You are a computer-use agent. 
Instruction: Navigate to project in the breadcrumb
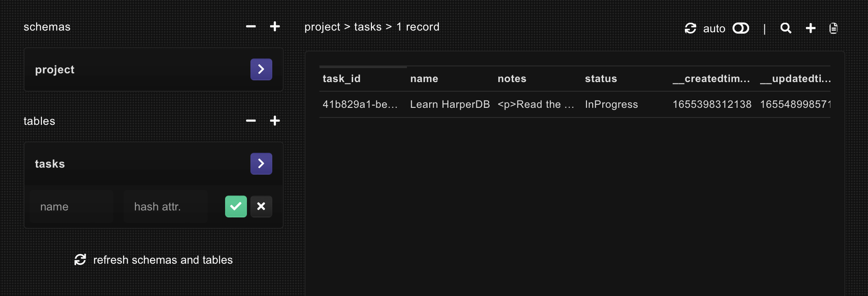pyautogui.click(x=322, y=27)
